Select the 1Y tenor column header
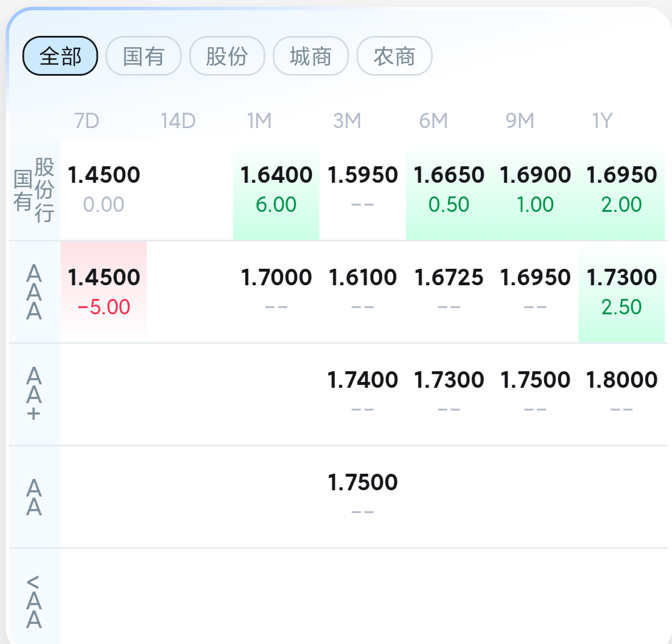The width and height of the screenshot is (672, 644). [602, 121]
